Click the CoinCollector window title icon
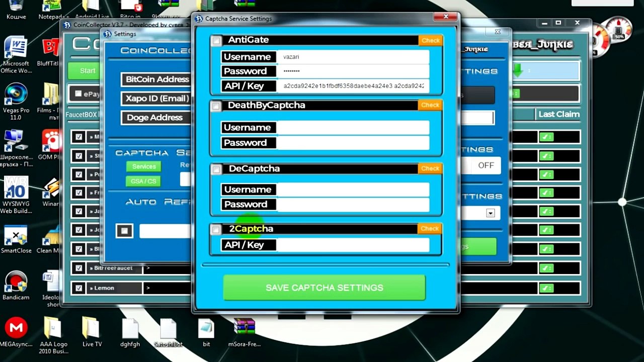The height and width of the screenshot is (362, 644). point(66,25)
